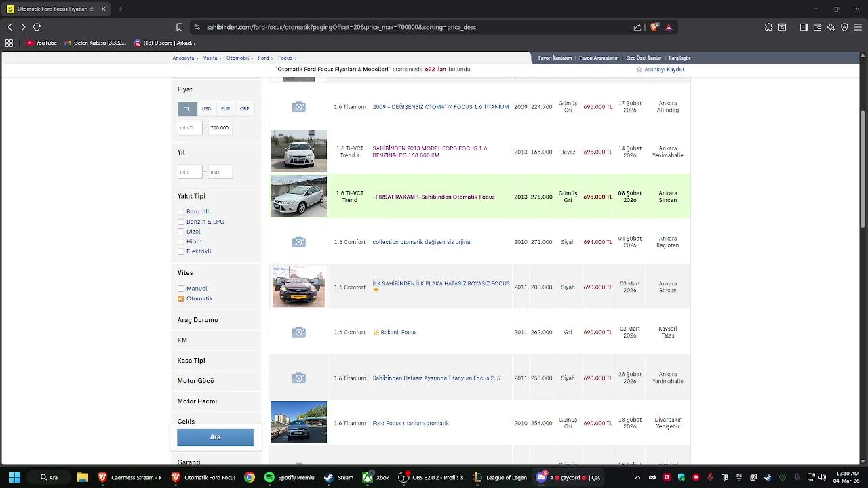Click the min TL price field

(x=190, y=128)
